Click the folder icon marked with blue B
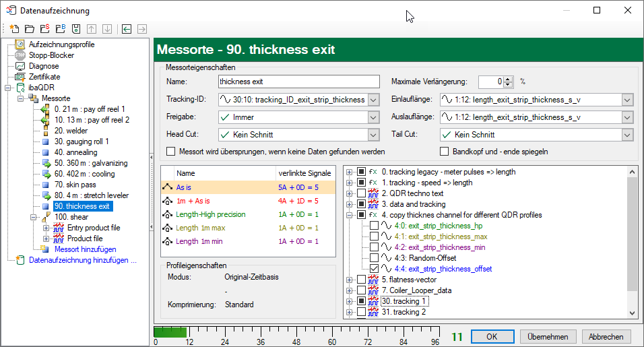 tap(61, 29)
